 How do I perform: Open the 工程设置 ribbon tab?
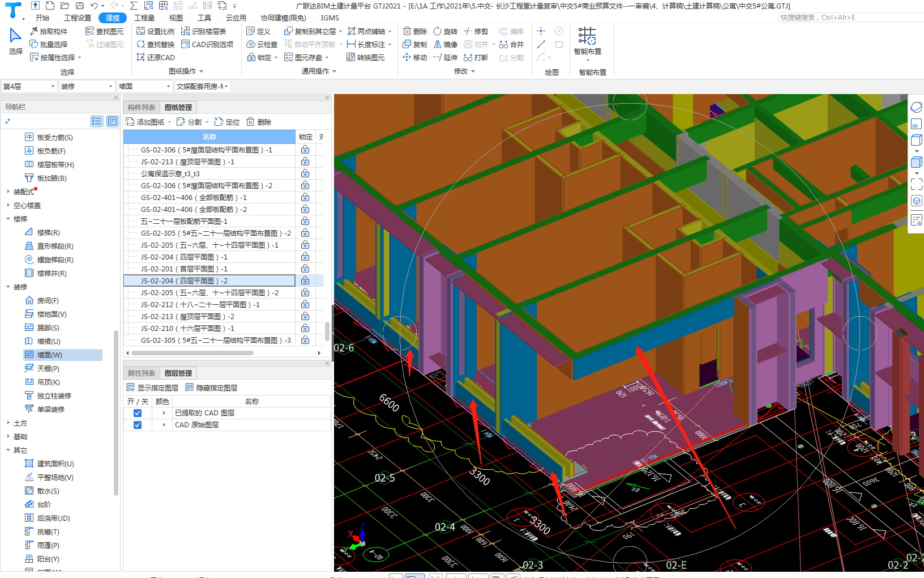coord(78,18)
